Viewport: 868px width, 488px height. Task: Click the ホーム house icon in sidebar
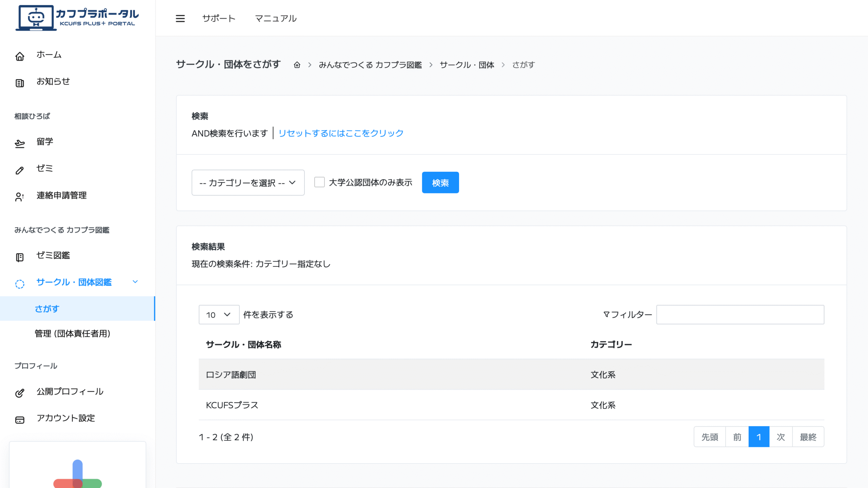pyautogui.click(x=20, y=56)
